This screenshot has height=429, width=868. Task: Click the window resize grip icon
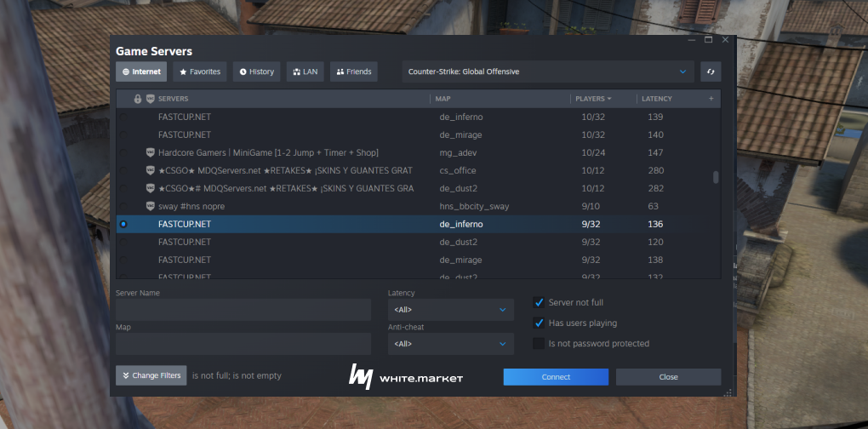point(728,392)
